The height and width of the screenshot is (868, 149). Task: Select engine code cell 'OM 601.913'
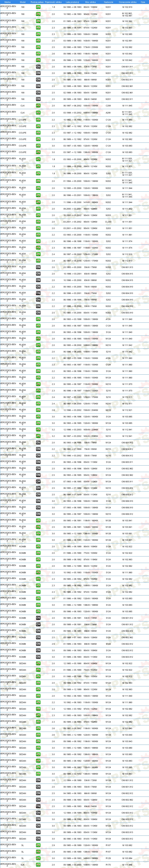click(x=127, y=267)
